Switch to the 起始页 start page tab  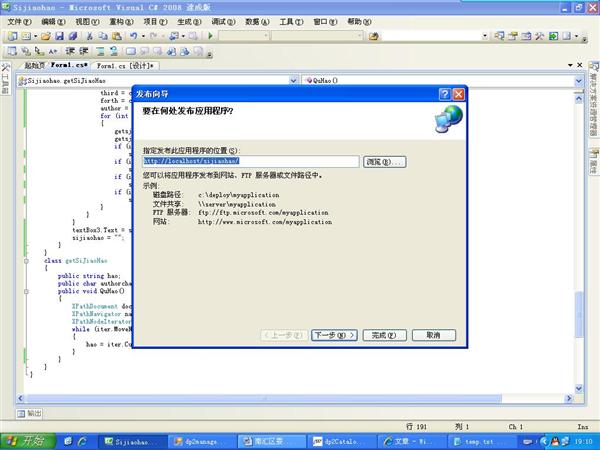(34, 66)
